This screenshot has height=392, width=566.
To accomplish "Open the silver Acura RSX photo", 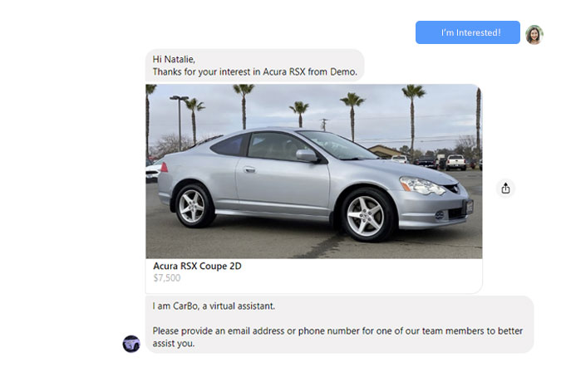I will tap(313, 171).
